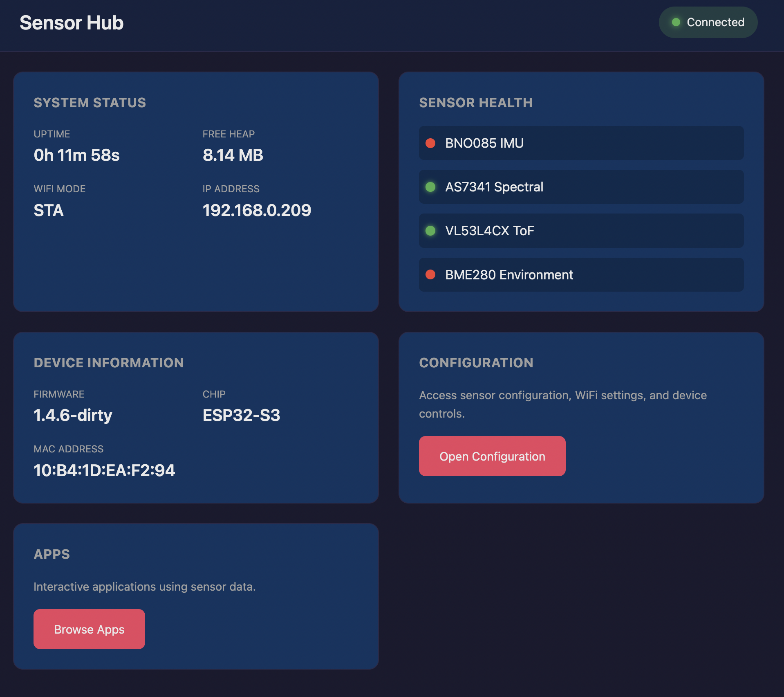The image size is (784, 697).
Task: Select the BNO085 IMU sensor row
Action: click(x=581, y=143)
